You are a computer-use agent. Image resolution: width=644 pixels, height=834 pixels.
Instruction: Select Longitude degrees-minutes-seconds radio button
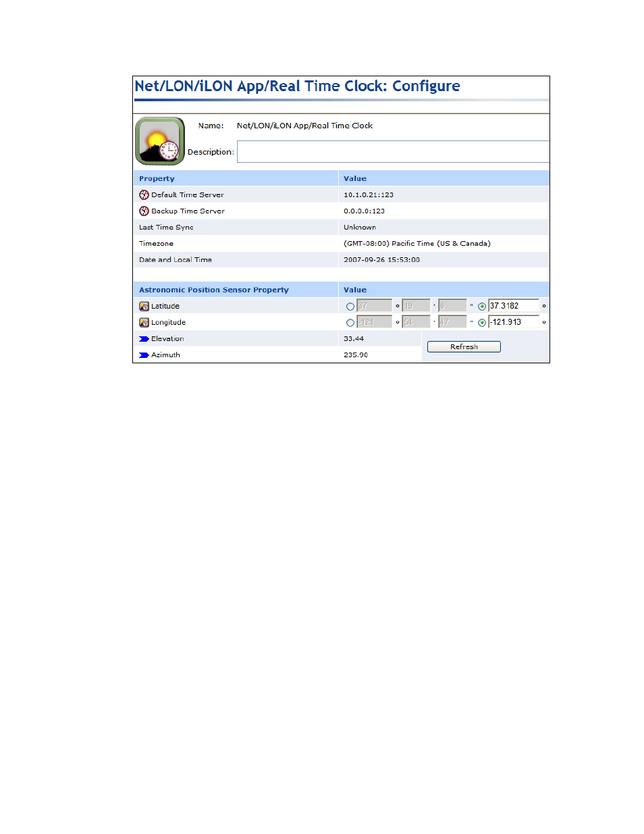pyautogui.click(x=350, y=323)
